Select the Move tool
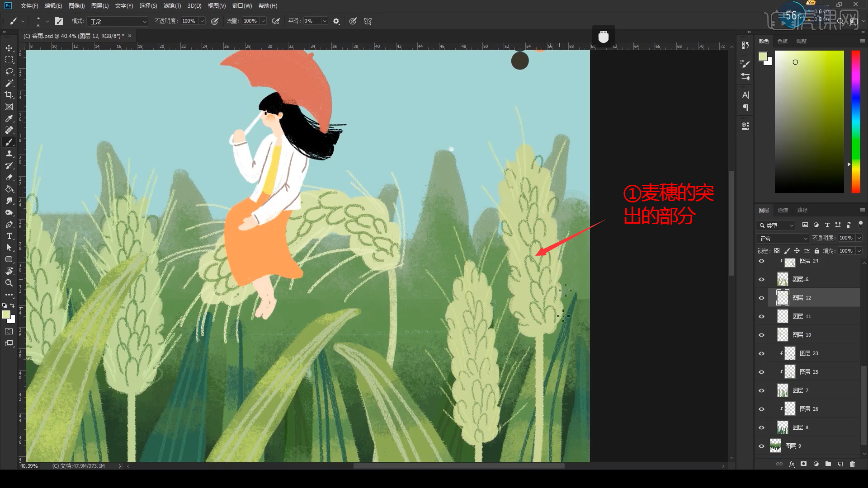 (9, 48)
